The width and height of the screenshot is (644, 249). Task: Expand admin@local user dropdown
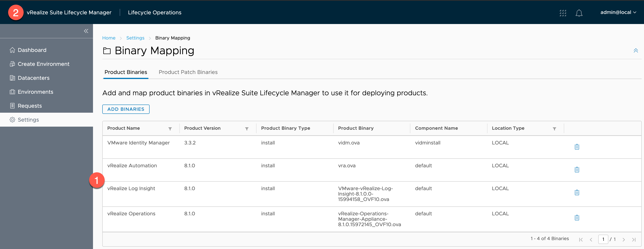pyautogui.click(x=618, y=12)
